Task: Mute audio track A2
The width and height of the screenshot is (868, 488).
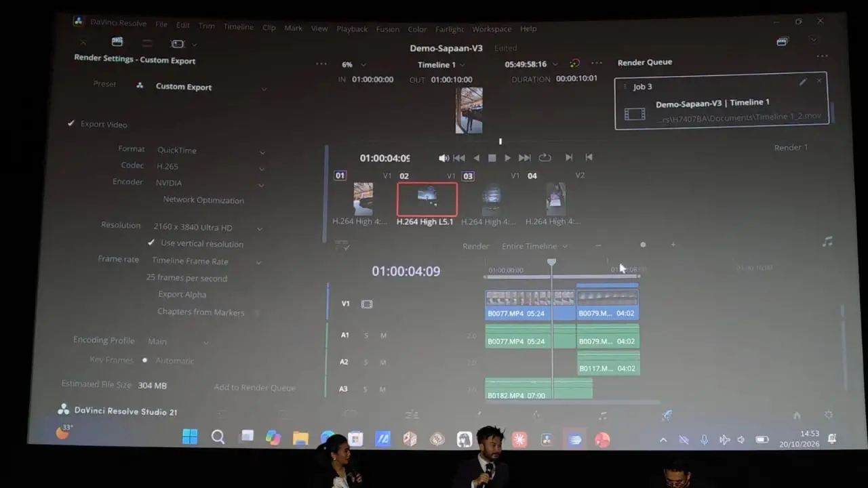Action: 383,363
